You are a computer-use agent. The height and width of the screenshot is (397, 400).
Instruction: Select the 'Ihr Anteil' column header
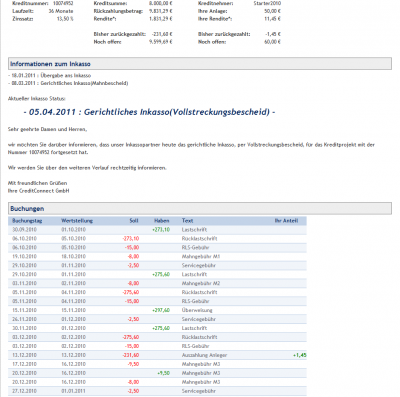(x=286, y=221)
